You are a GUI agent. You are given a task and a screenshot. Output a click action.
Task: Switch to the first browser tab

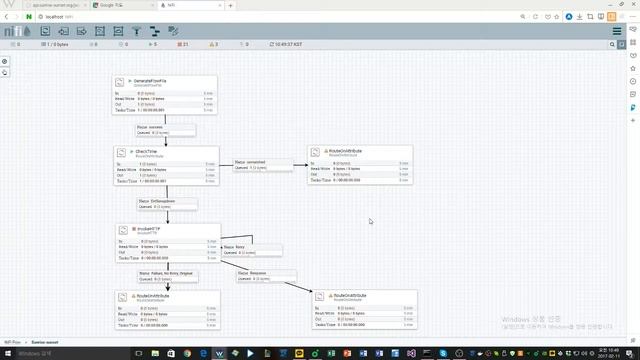(56, 5)
